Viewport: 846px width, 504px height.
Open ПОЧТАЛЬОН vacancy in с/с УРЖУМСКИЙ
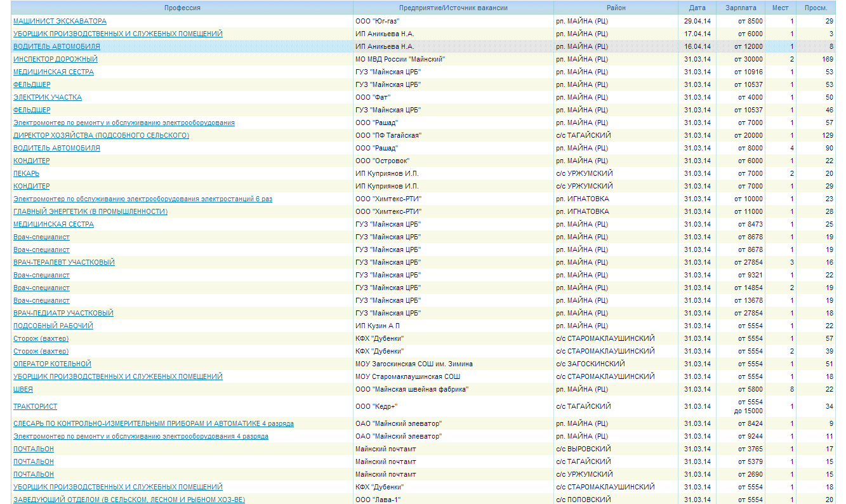pyautogui.click(x=34, y=474)
